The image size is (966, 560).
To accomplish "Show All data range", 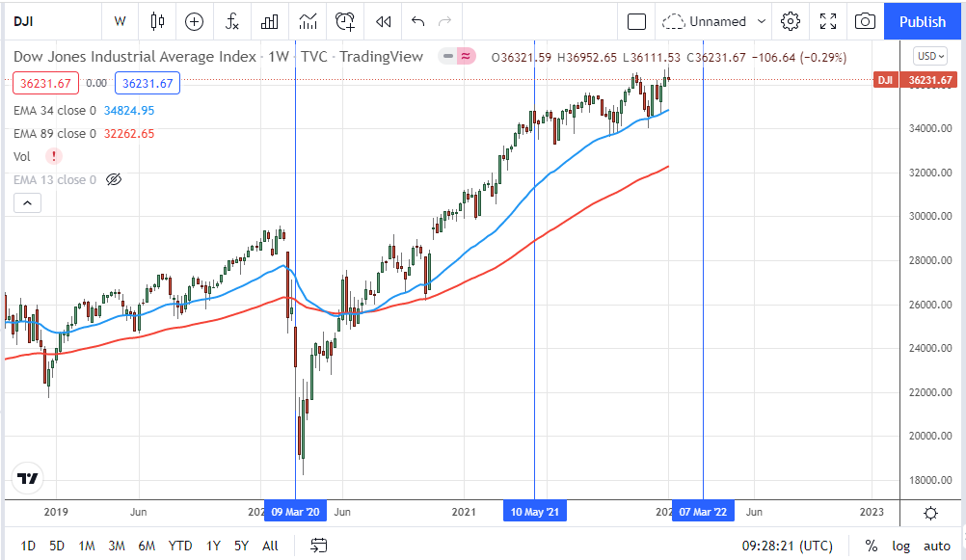I will click(x=270, y=546).
